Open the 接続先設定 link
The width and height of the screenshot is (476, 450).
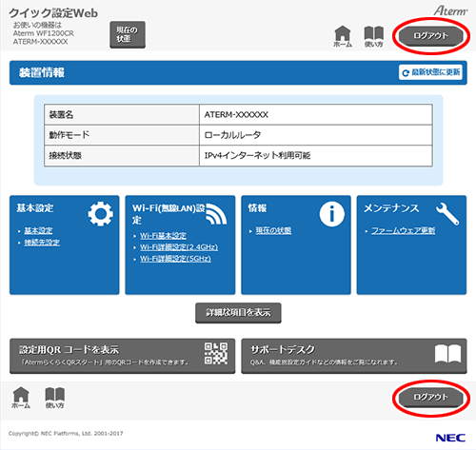pos(42,243)
